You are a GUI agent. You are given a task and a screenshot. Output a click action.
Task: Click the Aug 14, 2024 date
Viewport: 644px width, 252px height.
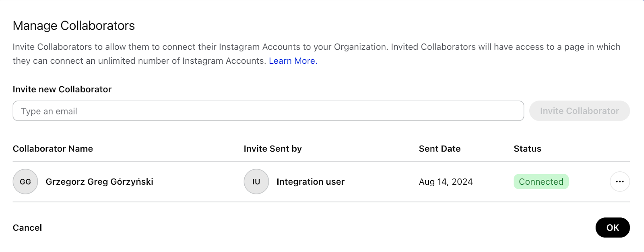[x=446, y=182]
